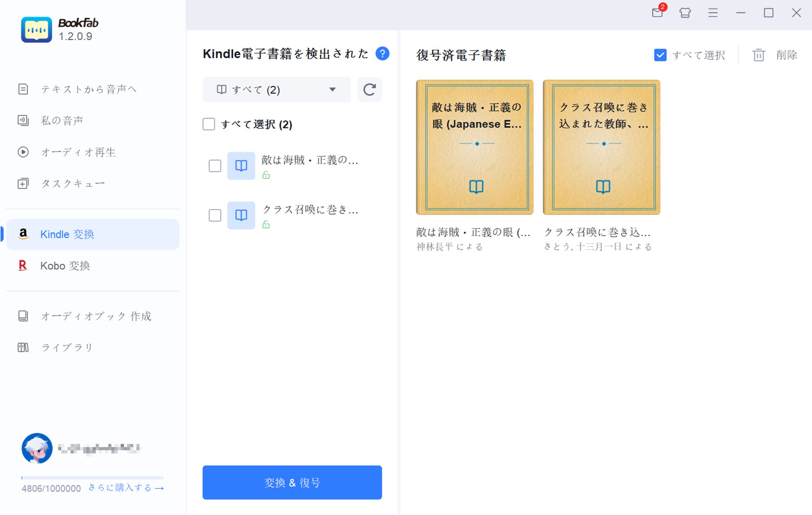The width and height of the screenshot is (812, 515).
Task: Click the blue book icon next to 敵は海賊 entry
Action: click(x=241, y=166)
